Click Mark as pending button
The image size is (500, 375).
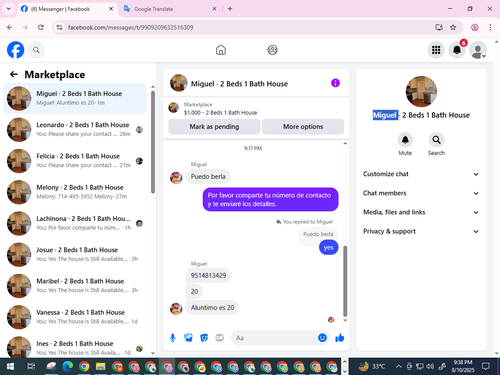click(214, 127)
